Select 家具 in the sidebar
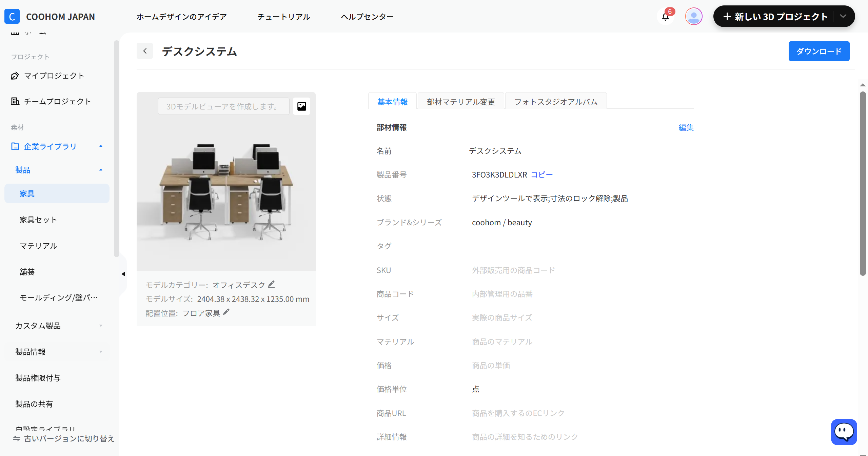 [x=57, y=193]
